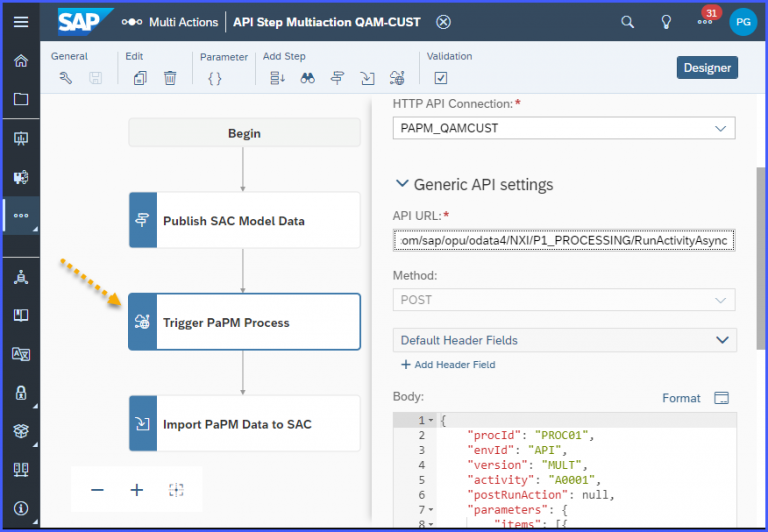Click the properties panel vertical scrollbar
This screenshot has width=768, height=532.
(x=761, y=258)
